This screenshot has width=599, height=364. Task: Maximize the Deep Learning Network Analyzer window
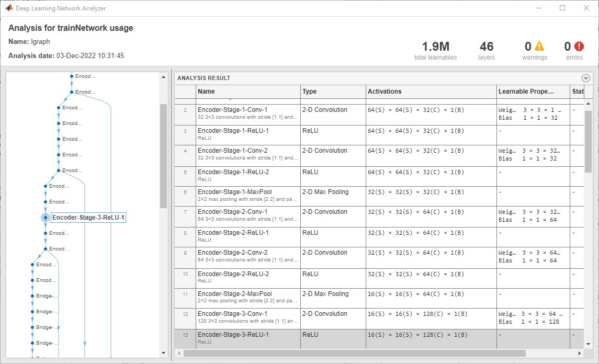[562, 8]
